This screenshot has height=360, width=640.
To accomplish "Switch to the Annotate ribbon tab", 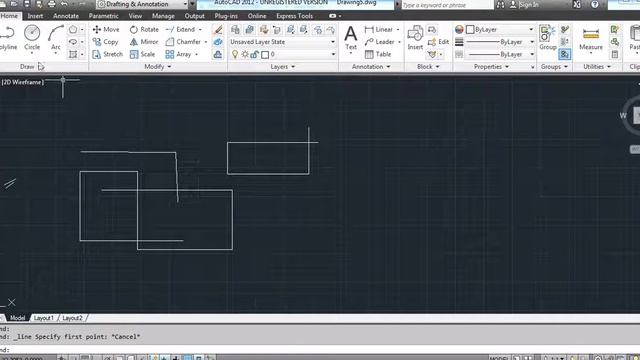I will (x=66, y=16).
